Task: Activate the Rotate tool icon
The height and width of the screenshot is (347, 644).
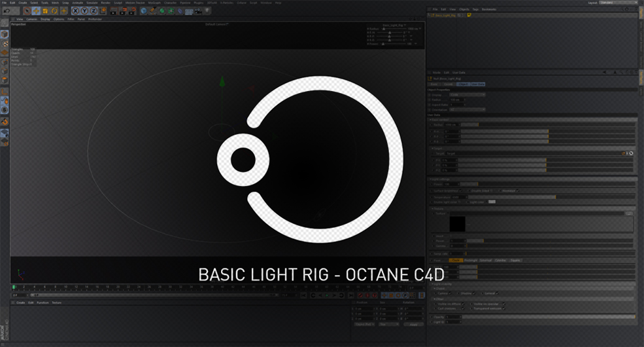Action: (54, 11)
